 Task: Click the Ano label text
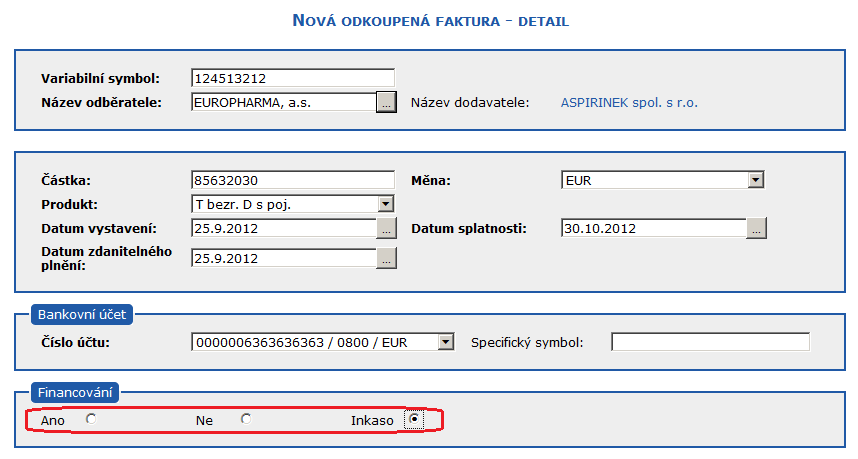(x=53, y=420)
